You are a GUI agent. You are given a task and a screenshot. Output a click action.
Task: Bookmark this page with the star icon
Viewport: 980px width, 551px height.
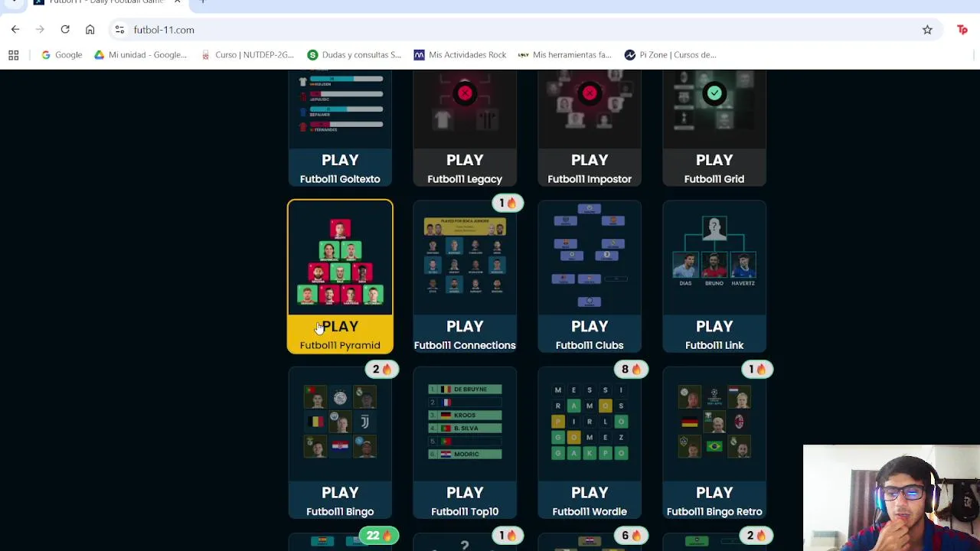pyautogui.click(x=927, y=30)
